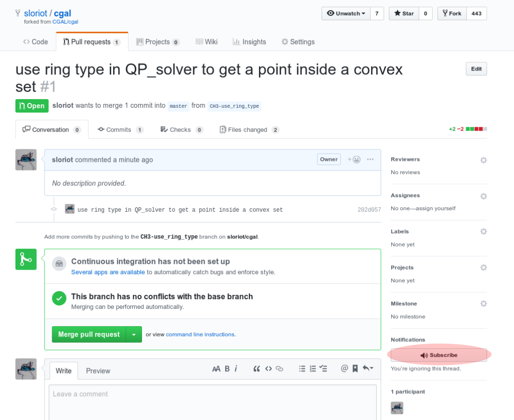Edit the pull request title
Image resolution: width=514 pixels, height=420 pixels.
(476, 69)
